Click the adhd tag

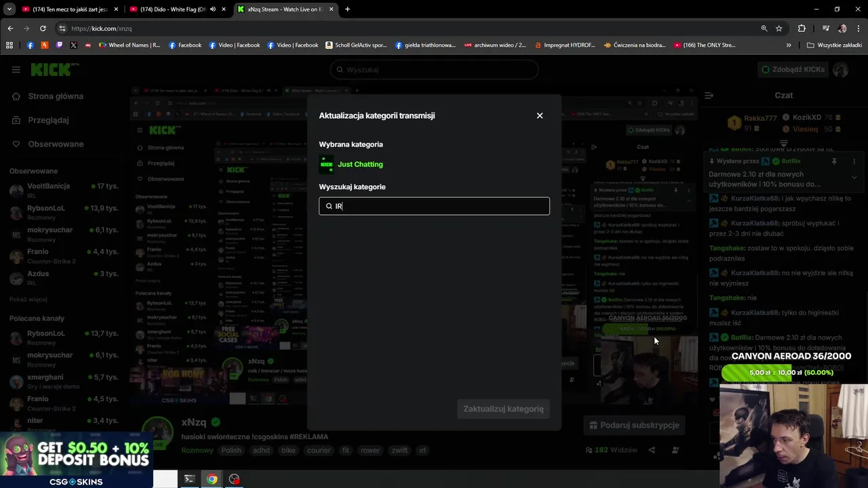tap(261, 450)
